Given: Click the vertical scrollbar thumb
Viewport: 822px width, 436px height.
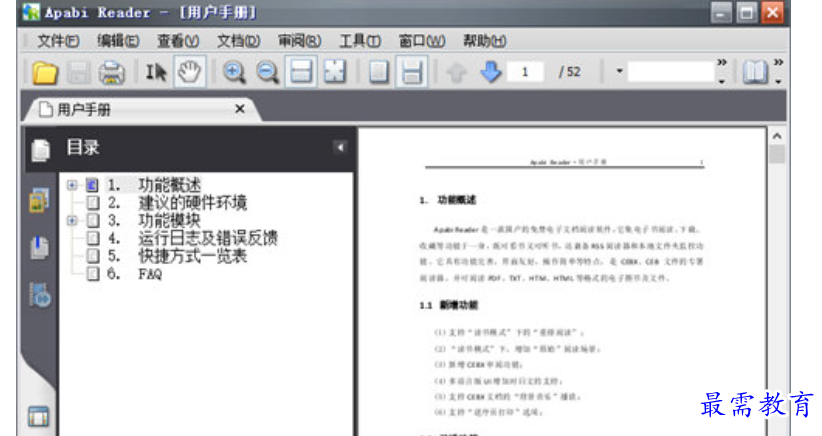Looking at the screenshot, I should (777, 154).
